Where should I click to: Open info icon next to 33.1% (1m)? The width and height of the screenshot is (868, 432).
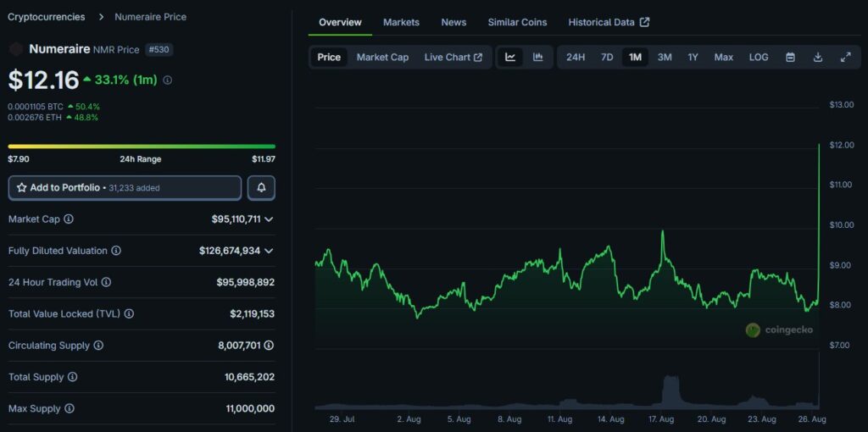167,80
